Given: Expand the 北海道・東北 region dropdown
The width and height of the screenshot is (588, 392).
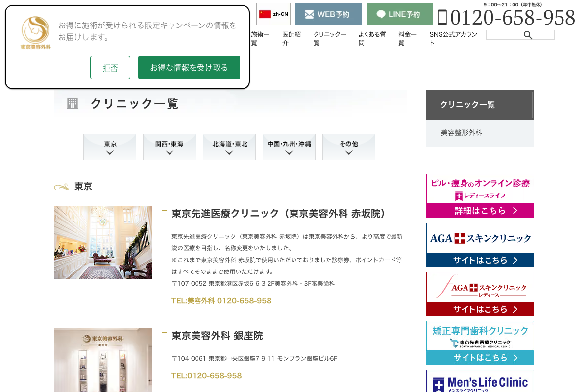Looking at the screenshot, I should tap(229, 147).
